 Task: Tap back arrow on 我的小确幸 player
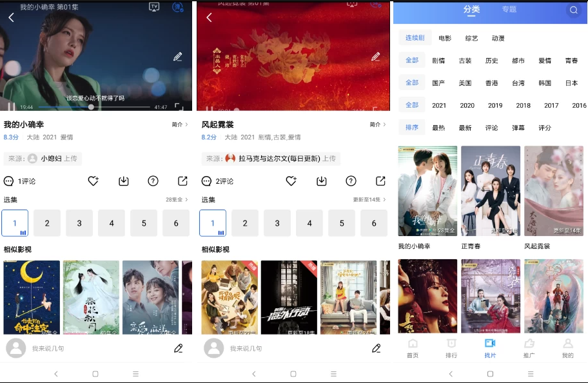click(x=11, y=17)
